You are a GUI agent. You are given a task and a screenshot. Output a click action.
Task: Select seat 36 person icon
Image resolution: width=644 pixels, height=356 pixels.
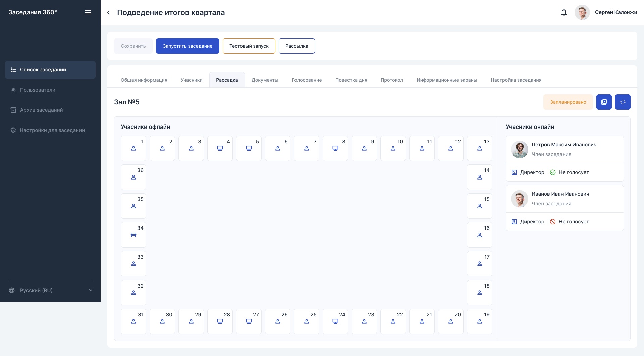133,177
